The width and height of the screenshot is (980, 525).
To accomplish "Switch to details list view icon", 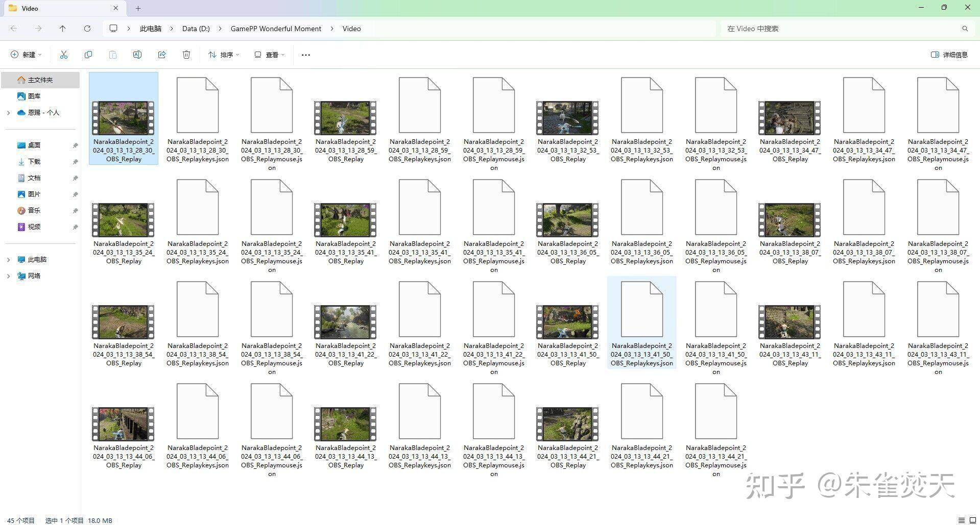I will [962, 520].
